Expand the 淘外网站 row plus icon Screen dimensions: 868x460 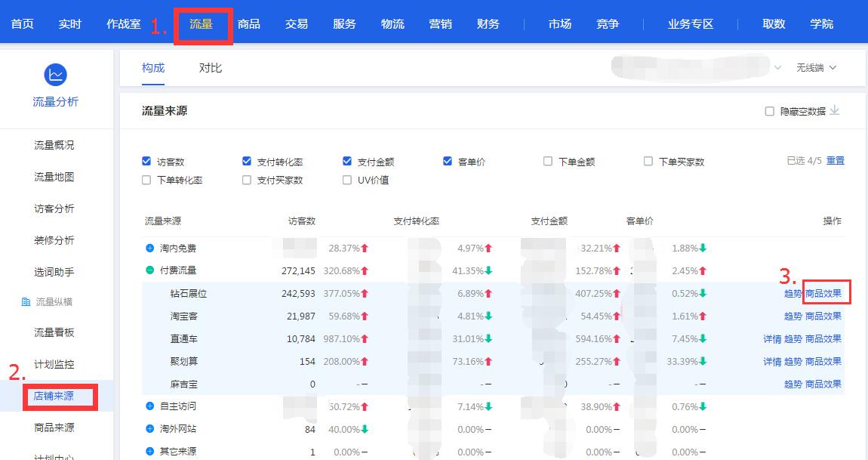pyautogui.click(x=149, y=429)
